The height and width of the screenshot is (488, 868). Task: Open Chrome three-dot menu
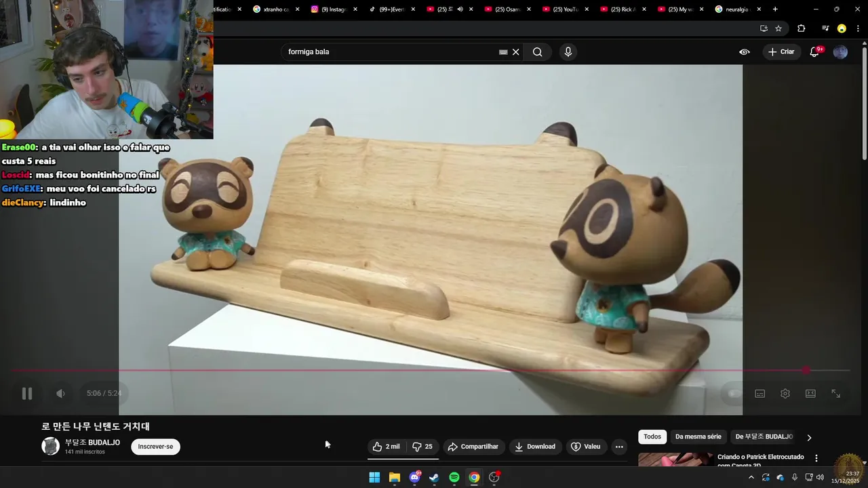[859, 28]
